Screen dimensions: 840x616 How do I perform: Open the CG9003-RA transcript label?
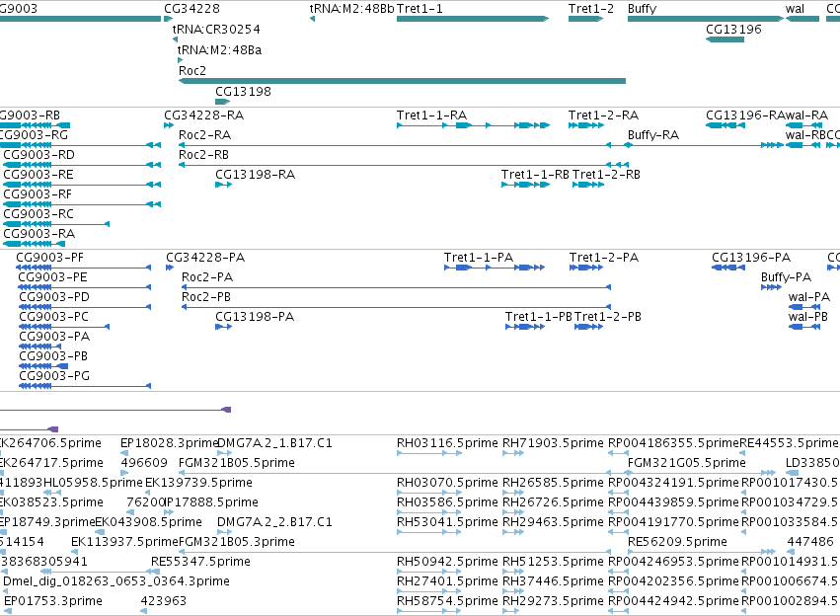[x=39, y=234]
